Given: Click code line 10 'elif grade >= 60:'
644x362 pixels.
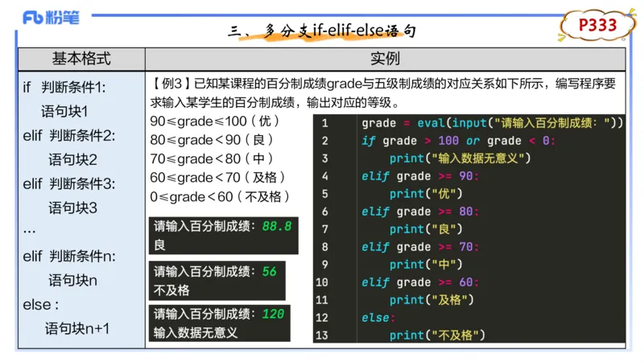Looking at the screenshot, I should click(x=419, y=282).
